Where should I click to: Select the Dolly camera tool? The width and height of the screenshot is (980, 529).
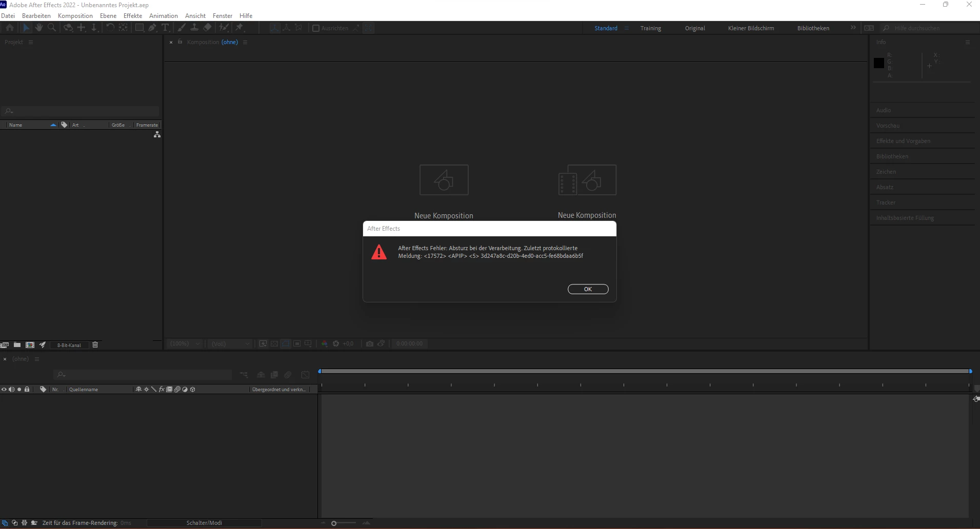(94, 28)
